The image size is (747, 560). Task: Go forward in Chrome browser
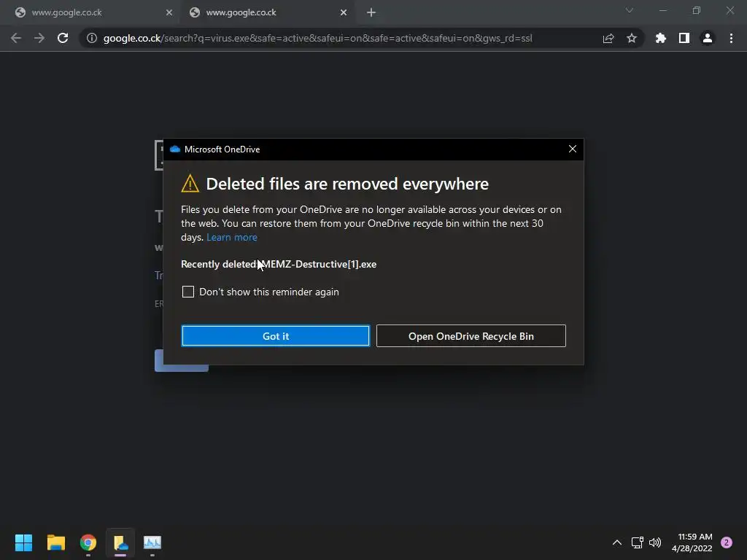39,38
